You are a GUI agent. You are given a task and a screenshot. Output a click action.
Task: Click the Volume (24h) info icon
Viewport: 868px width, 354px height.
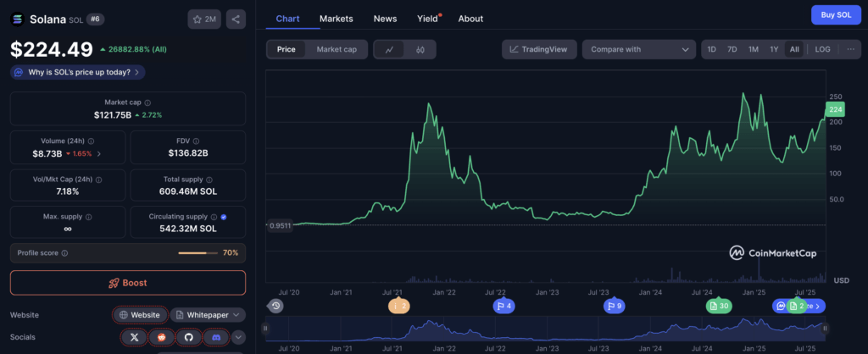pos(91,141)
